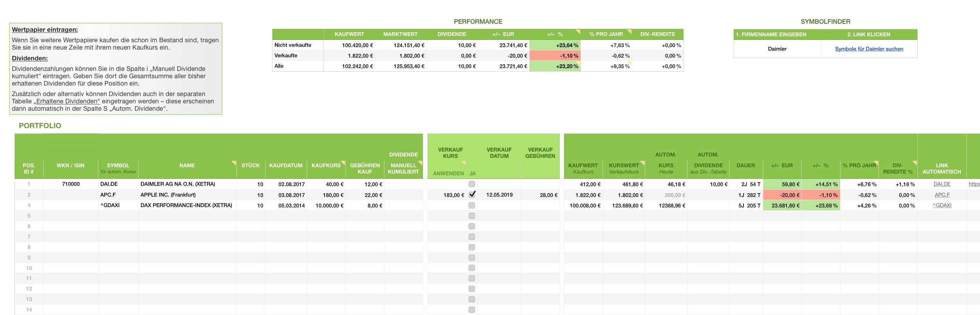Click comment marker on DIV-RENDITE % header
Image resolution: width=980 pixels, height=315 pixels.
(x=915, y=162)
